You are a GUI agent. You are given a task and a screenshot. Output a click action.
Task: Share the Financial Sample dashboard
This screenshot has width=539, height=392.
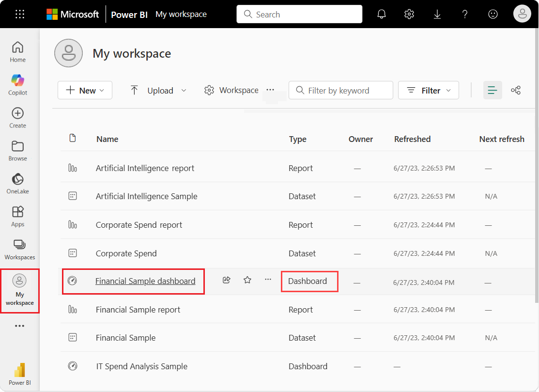click(x=226, y=280)
